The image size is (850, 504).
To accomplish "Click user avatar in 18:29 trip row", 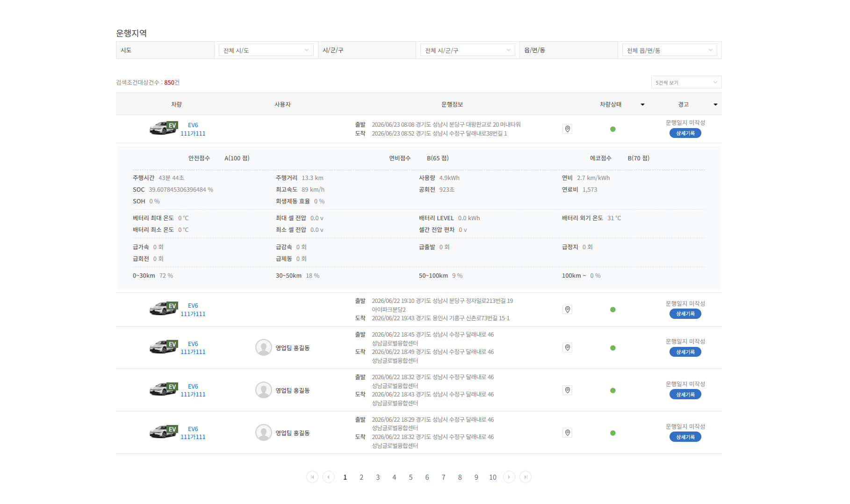I will pyautogui.click(x=264, y=432).
